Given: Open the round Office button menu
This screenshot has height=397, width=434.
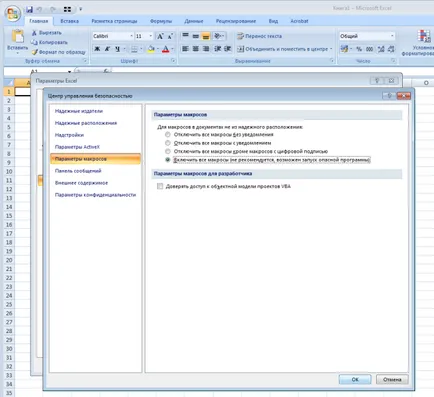Looking at the screenshot, I should pos(13,13).
